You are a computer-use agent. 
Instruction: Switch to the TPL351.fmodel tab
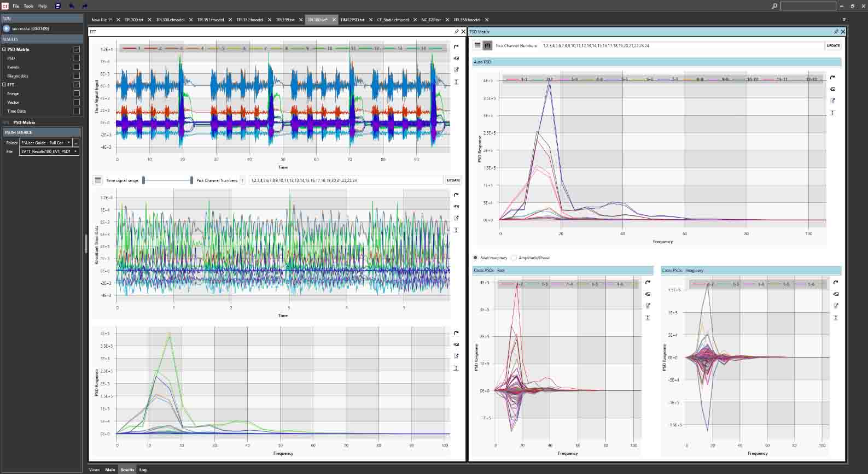pyautogui.click(x=211, y=20)
